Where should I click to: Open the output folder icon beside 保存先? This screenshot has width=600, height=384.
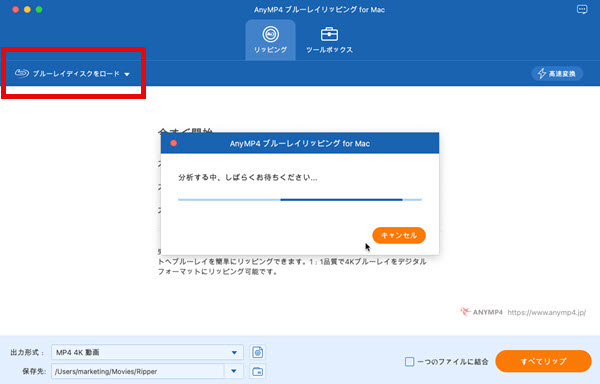click(258, 371)
